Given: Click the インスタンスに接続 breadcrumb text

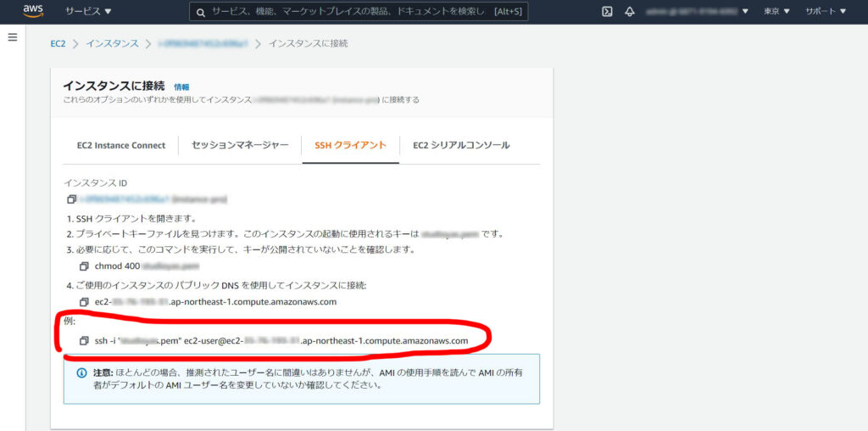Looking at the screenshot, I should [x=309, y=43].
